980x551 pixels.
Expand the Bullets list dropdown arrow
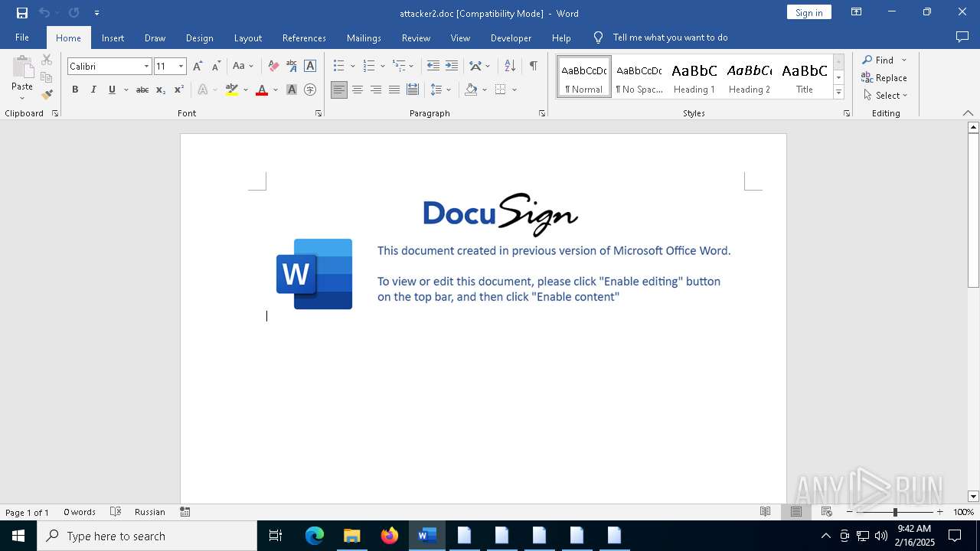pos(352,67)
